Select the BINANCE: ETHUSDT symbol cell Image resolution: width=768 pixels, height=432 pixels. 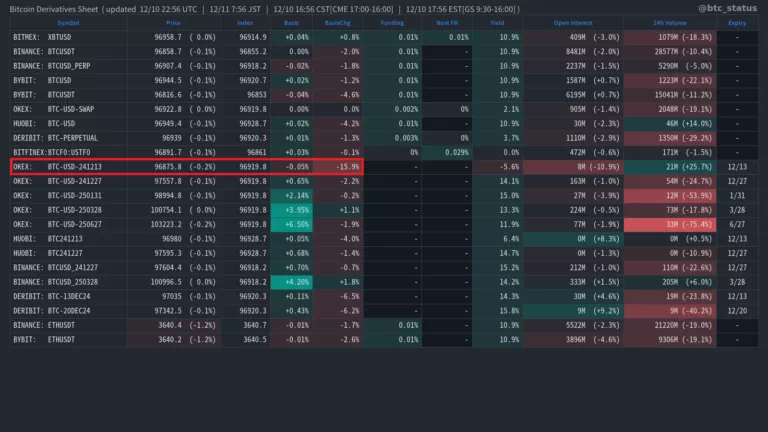click(x=68, y=325)
